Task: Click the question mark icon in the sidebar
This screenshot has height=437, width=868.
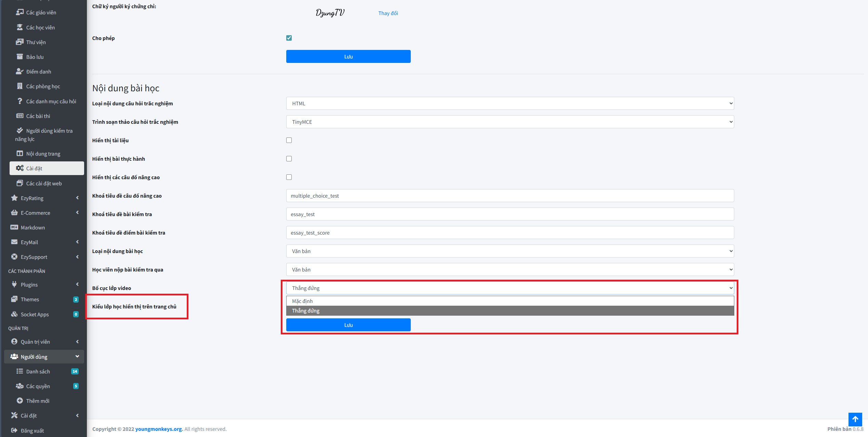Action: [x=19, y=101]
